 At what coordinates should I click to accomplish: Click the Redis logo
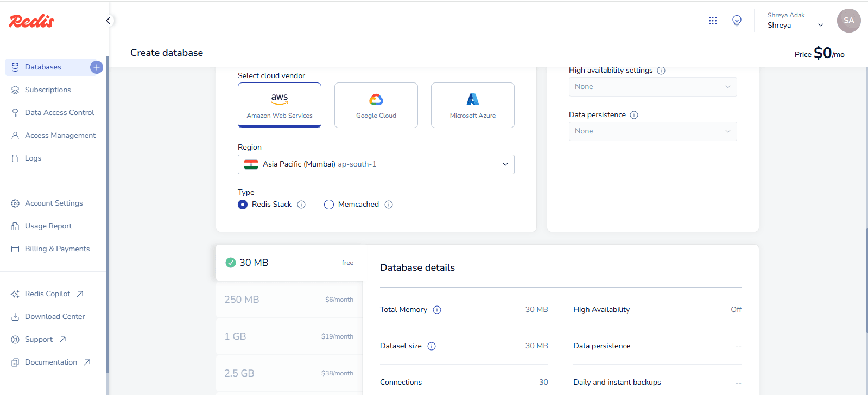click(x=31, y=21)
